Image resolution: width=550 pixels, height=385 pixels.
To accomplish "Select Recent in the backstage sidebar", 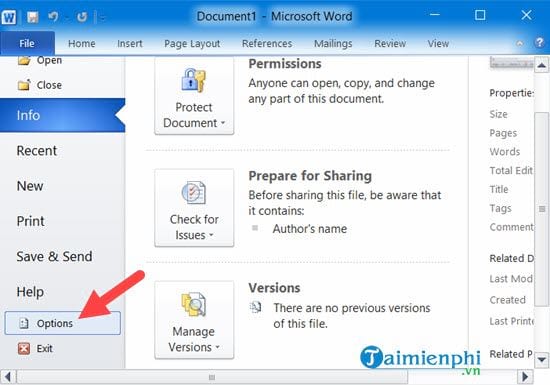I will 36,151.
